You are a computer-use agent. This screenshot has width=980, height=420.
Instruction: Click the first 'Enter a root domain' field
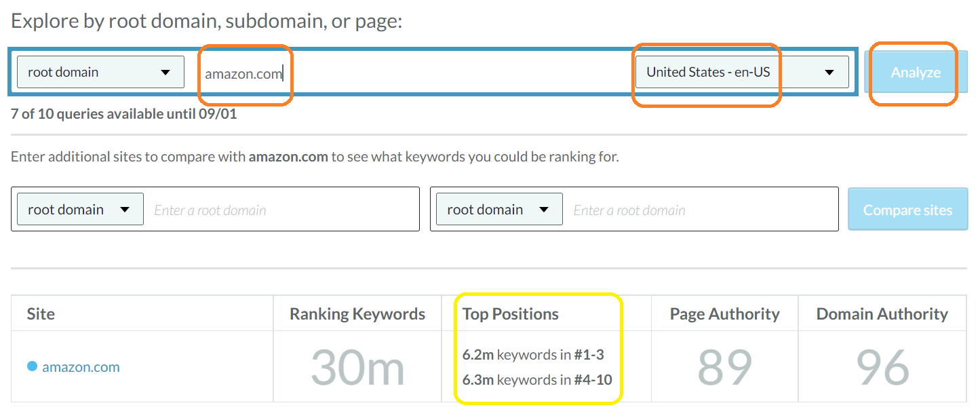click(x=281, y=210)
